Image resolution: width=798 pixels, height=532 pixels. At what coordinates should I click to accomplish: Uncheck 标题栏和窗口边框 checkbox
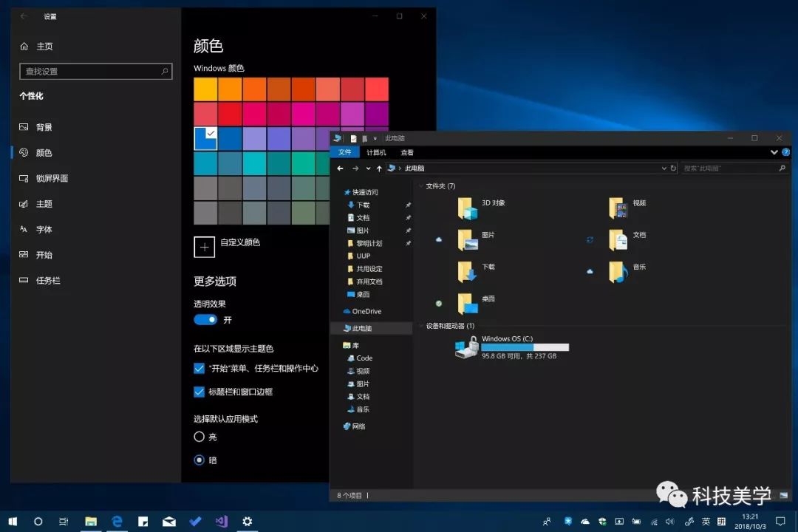coord(199,392)
